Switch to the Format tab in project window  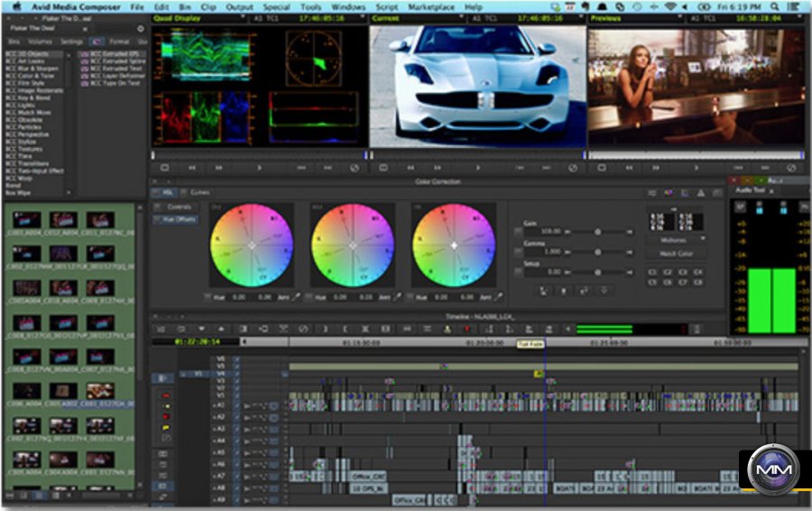click(119, 42)
